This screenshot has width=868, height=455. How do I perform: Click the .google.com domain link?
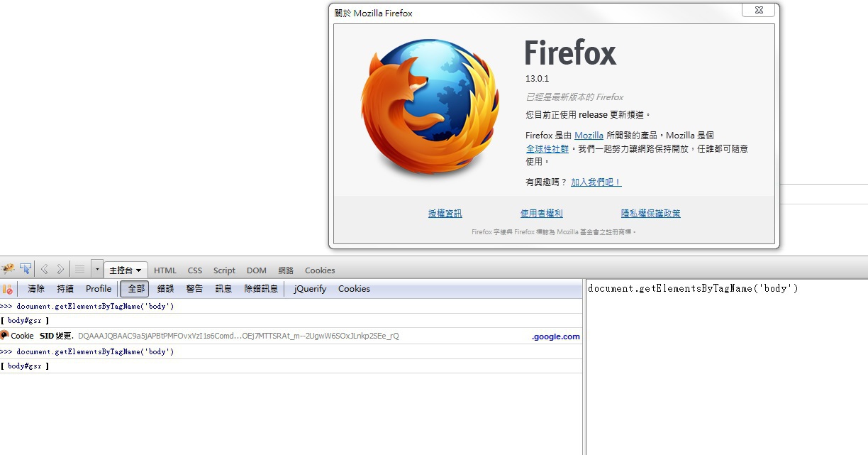coord(556,336)
